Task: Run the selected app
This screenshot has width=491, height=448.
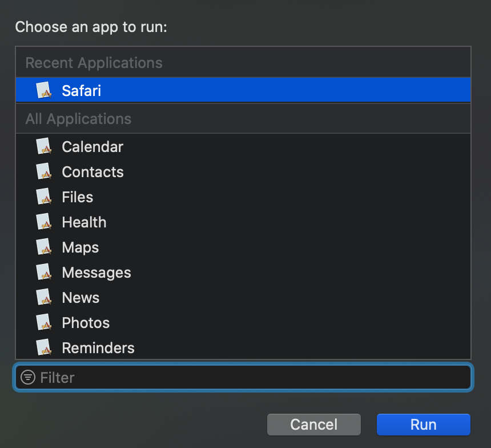Action: pyautogui.click(x=424, y=425)
